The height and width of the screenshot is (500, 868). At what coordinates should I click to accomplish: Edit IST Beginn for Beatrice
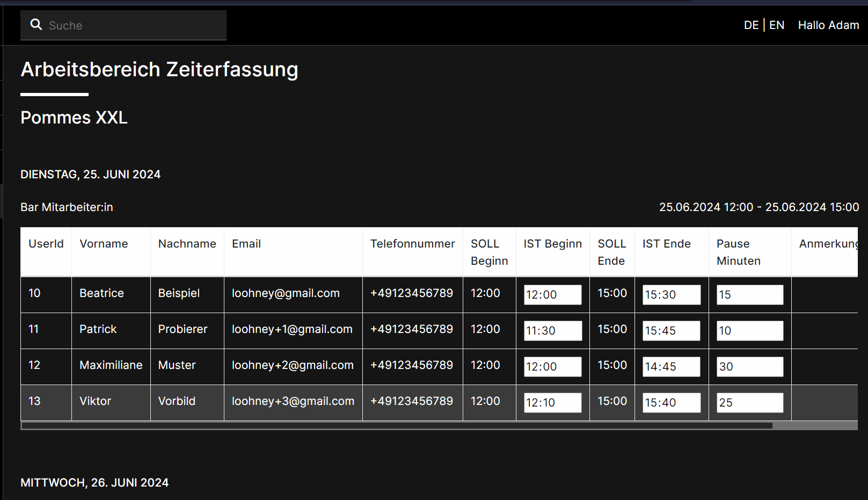(x=552, y=295)
